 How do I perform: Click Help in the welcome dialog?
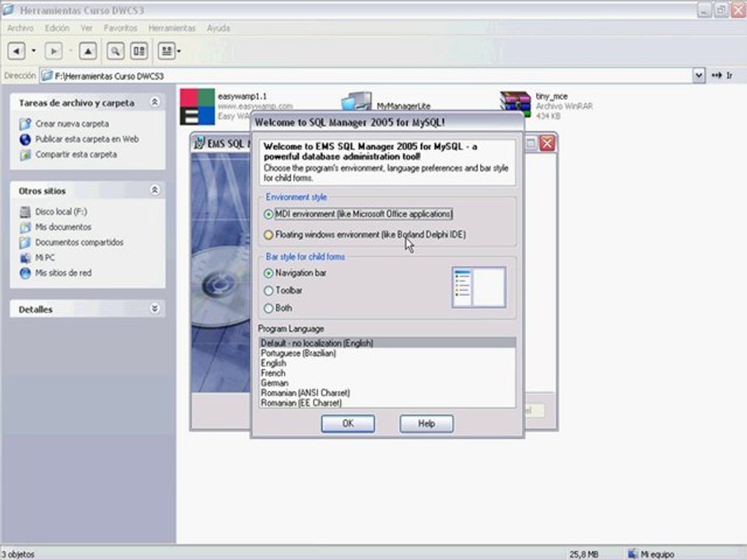[x=426, y=423]
